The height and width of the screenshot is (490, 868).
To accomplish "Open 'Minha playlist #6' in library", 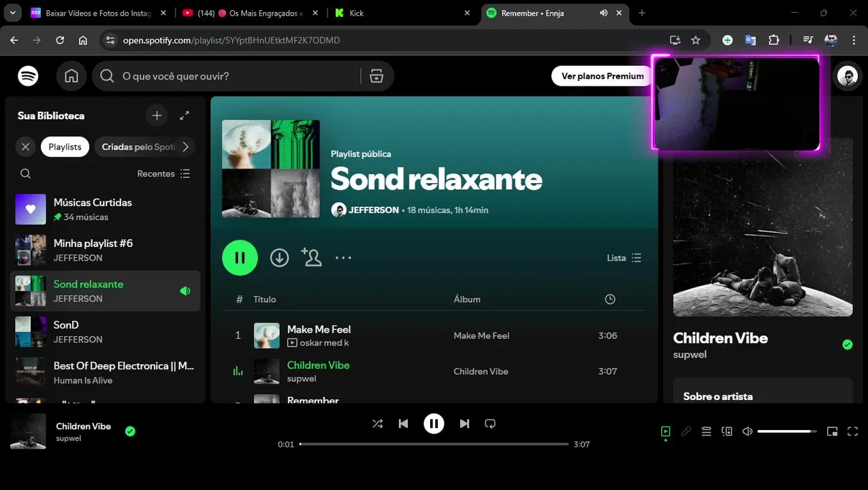I will pyautogui.click(x=106, y=250).
